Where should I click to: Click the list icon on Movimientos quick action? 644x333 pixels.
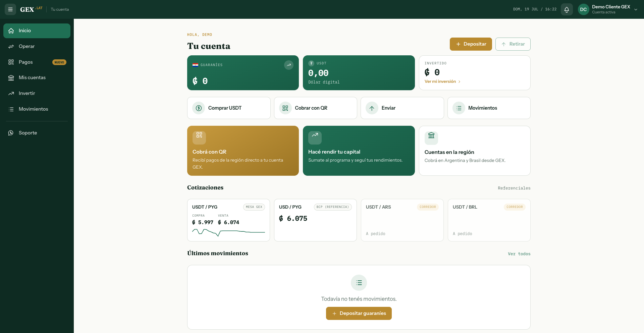click(459, 108)
